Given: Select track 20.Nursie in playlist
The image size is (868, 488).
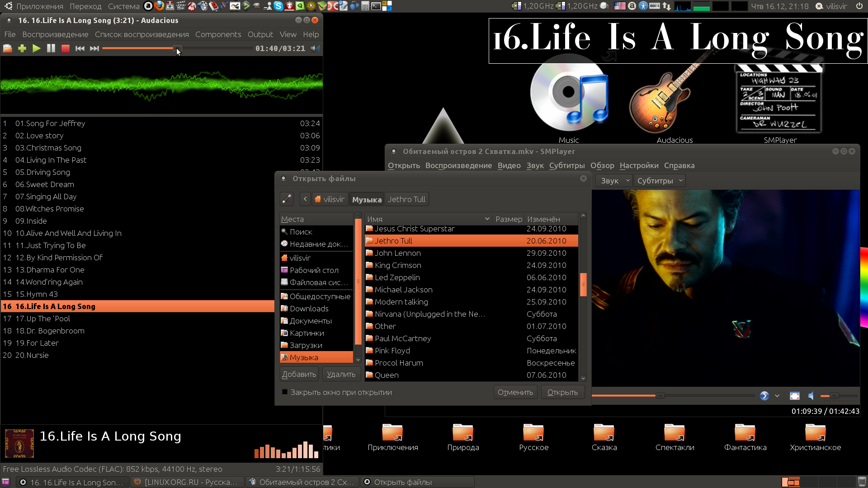Looking at the screenshot, I should pyautogui.click(x=137, y=355).
